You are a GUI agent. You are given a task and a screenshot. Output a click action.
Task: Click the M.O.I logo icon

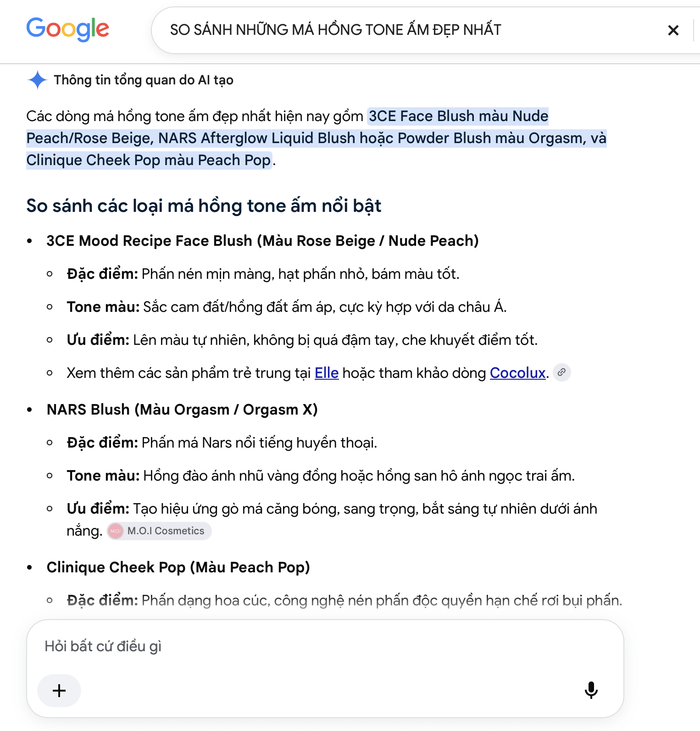coord(116,531)
